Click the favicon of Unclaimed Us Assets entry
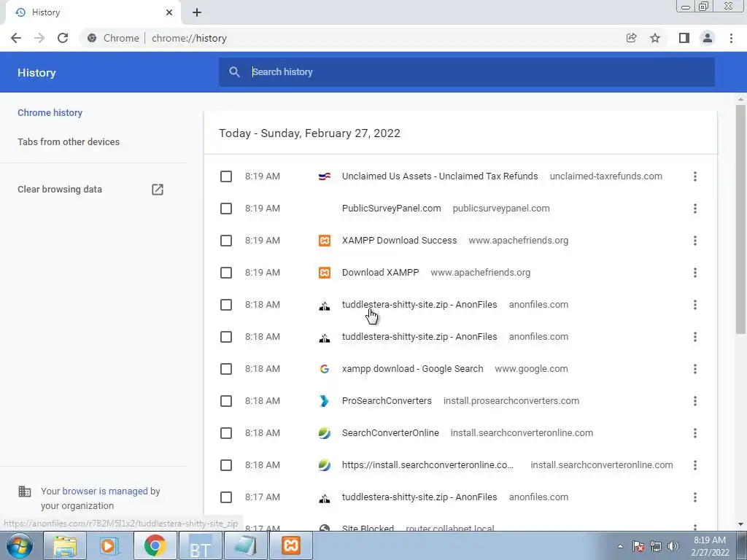Image resolution: width=747 pixels, height=560 pixels. (325, 176)
